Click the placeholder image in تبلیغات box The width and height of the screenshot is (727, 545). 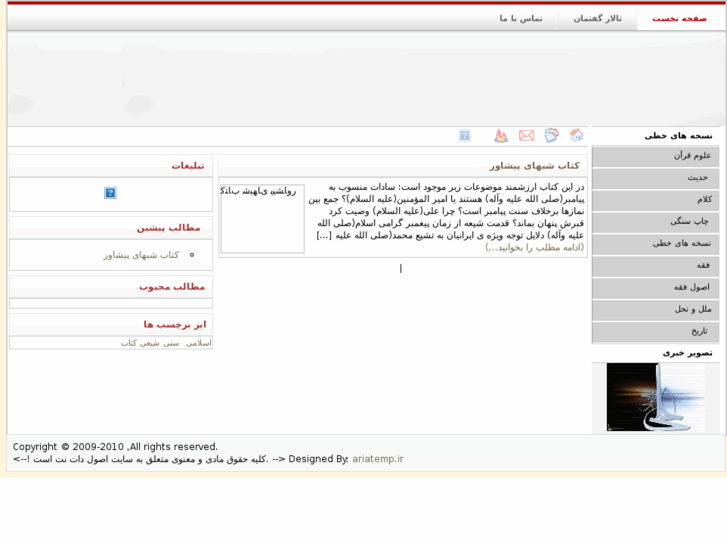(110, 193)
